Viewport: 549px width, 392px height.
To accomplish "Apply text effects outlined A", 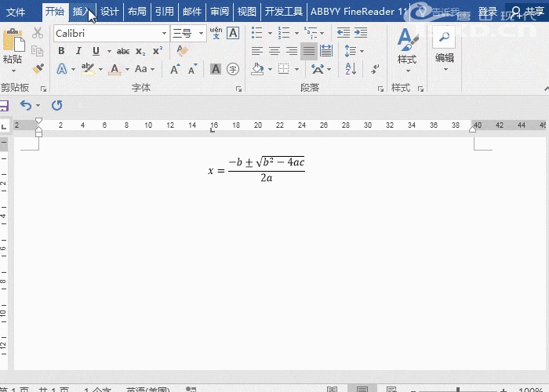I will tap(62, 69).
